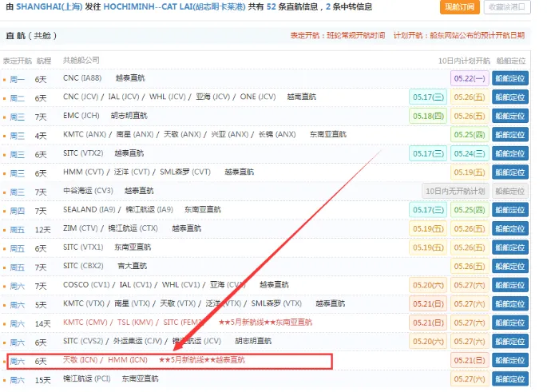This screenshot has height=392, width=547.
Task: Click the 表定开航 column header
Action: (18, 61)
